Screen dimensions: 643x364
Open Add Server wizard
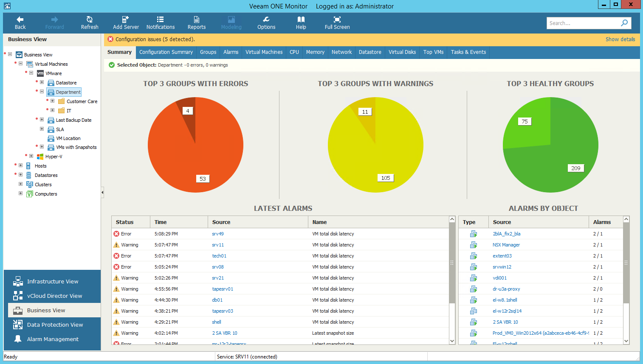(126, 23)
